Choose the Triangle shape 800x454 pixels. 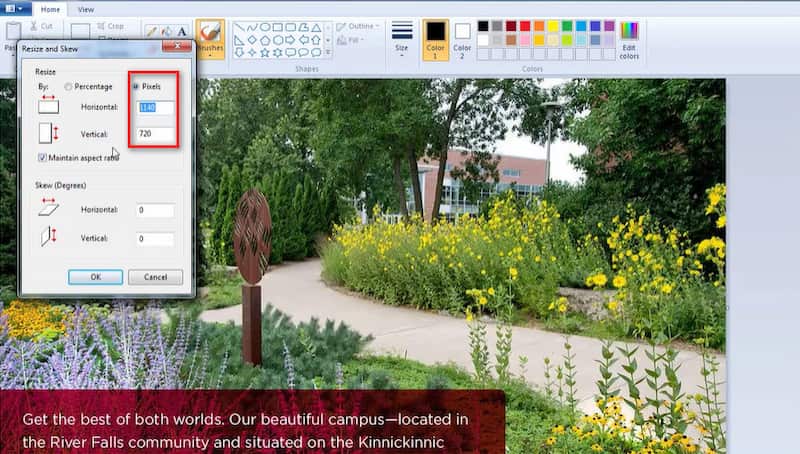point(316,27)
